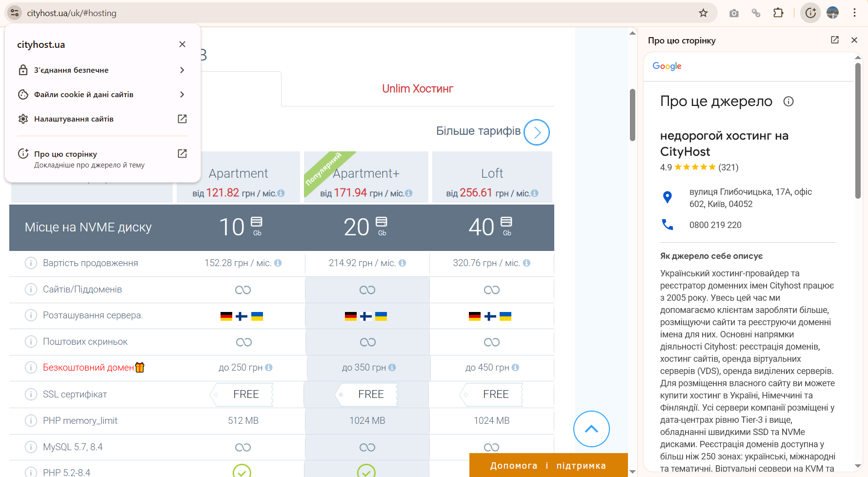This screenshot has width=868, height=477.
Task: Open the Chrome extensions puzzle icon
Action: pos(779,13)
